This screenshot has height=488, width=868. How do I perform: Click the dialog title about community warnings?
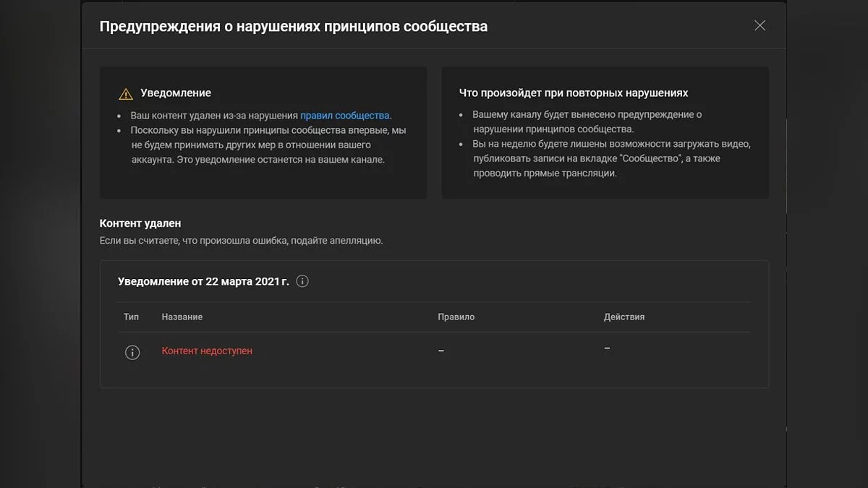(293, 27)
